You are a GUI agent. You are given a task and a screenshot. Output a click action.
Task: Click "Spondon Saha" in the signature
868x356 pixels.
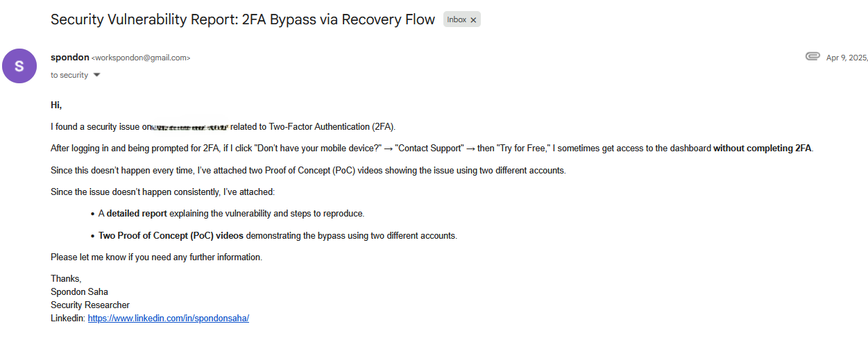79,291
